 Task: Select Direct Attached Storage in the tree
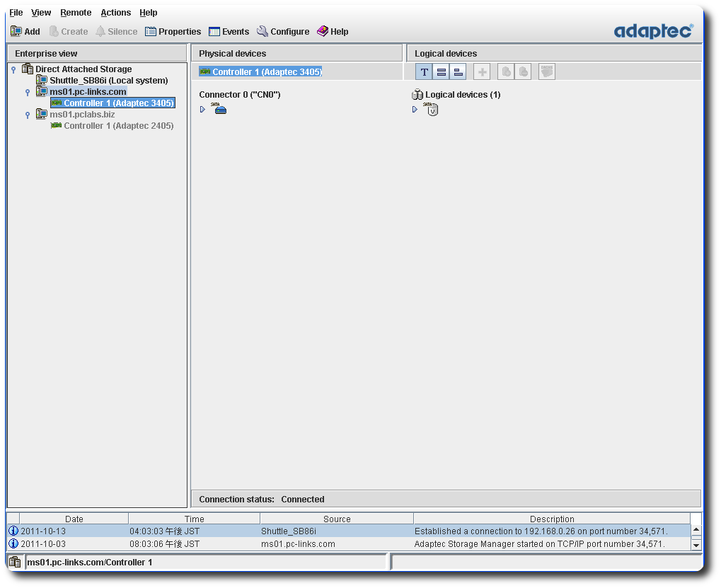click(x=83, y=69)
